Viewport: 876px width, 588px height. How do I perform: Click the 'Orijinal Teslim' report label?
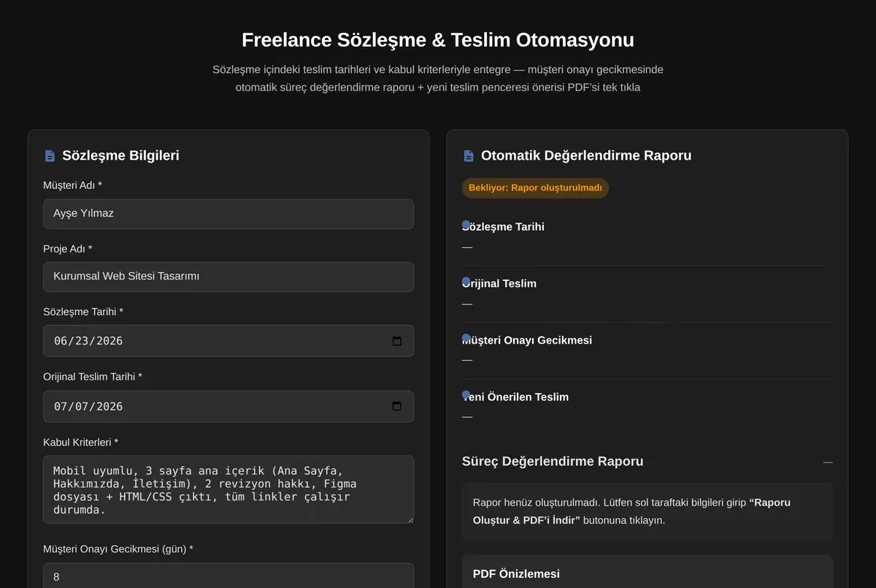499,283
